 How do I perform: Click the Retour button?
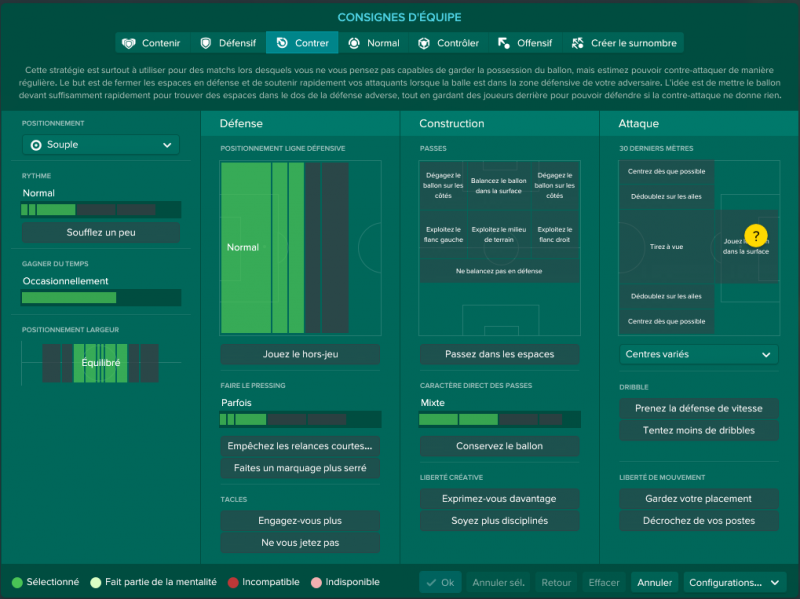point(556,583)
